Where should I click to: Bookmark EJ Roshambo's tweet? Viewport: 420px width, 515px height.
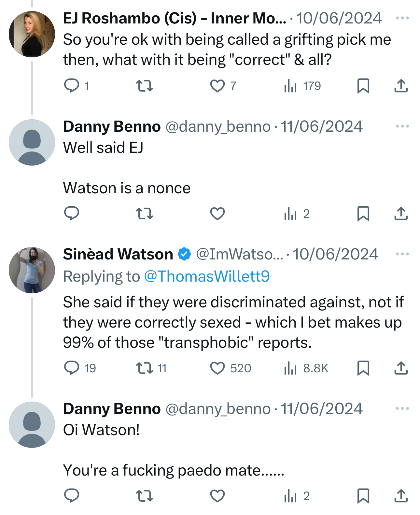pyautogui.click(x=363, y=86)
